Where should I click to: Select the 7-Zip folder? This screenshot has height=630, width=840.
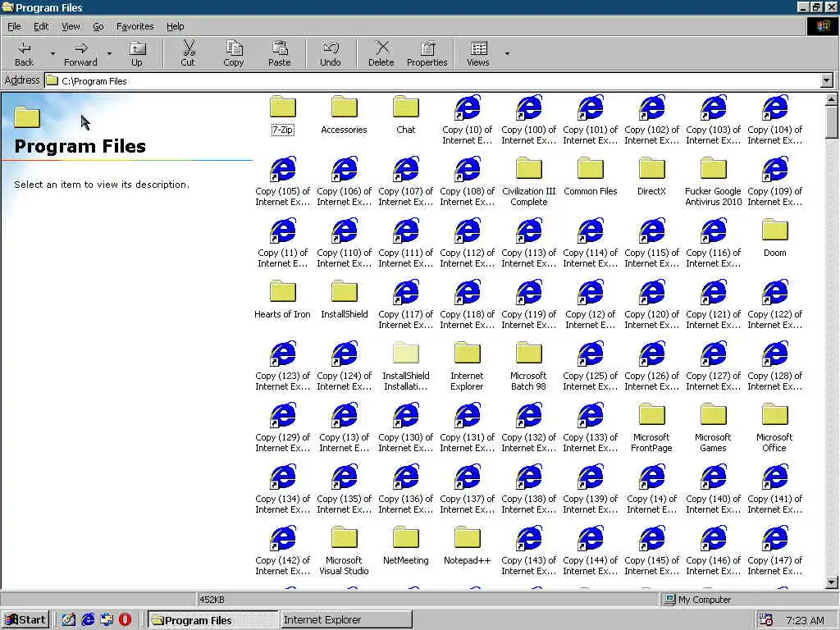point(283,115)
